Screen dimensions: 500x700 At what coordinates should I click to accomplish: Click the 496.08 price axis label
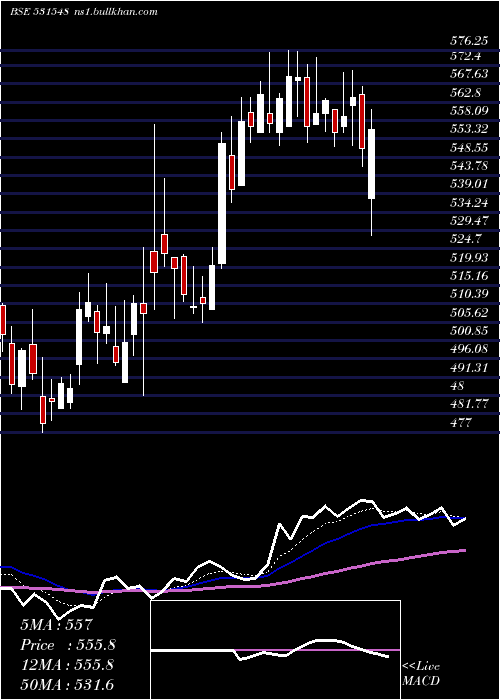(469, 349)
